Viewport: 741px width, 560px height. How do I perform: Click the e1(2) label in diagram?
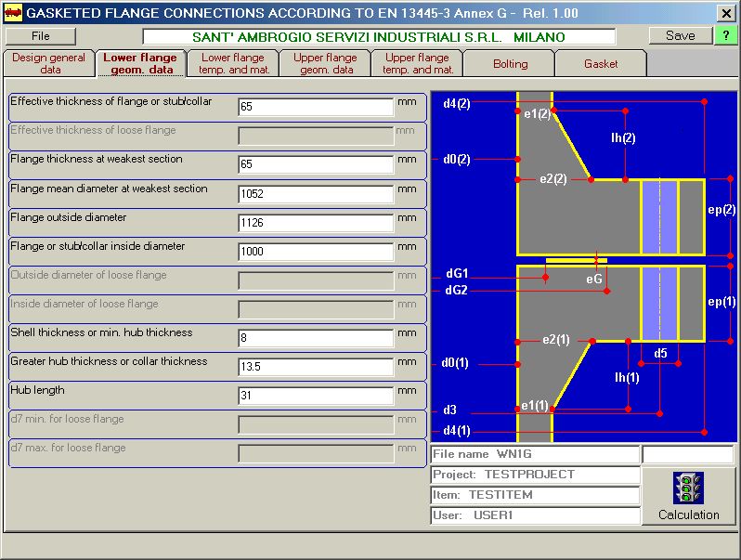[538, 113]
